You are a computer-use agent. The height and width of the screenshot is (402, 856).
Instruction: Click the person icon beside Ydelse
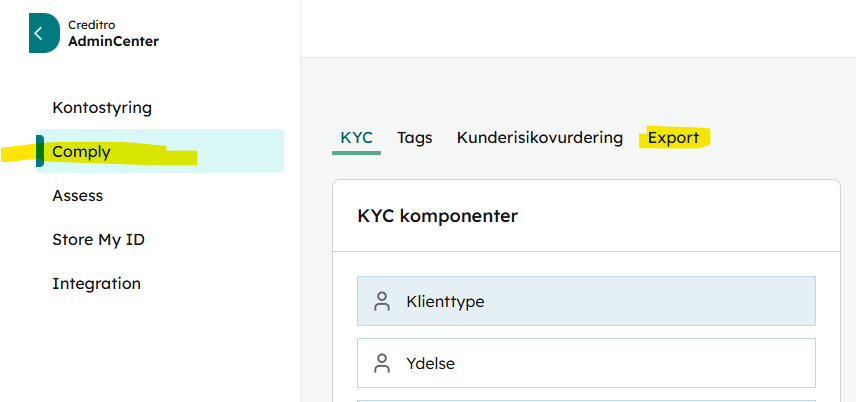click(382, 363)
